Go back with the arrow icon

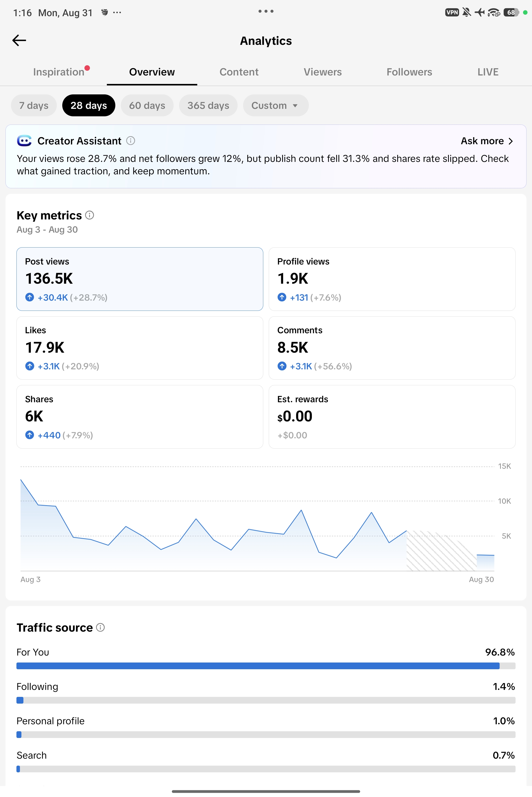(19, 40)
